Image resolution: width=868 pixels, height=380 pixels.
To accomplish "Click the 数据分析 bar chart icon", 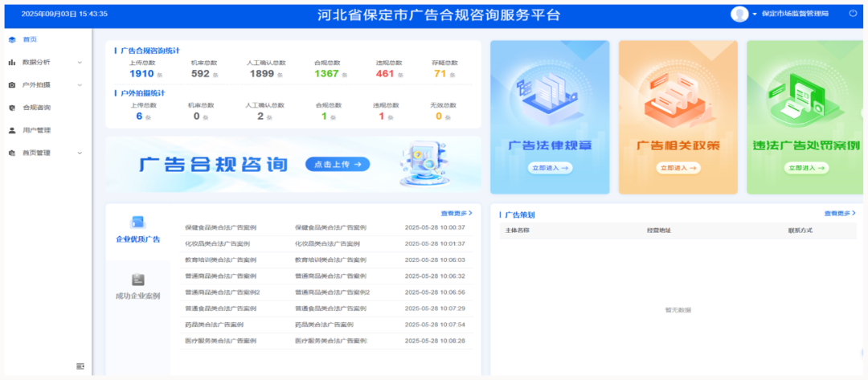I will tap(12, 63).
